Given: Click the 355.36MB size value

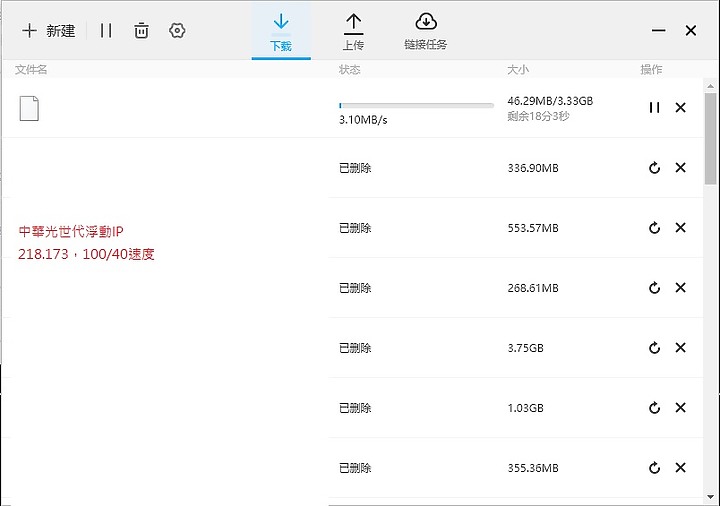Looking at the screenshot, I should [533, 468].
